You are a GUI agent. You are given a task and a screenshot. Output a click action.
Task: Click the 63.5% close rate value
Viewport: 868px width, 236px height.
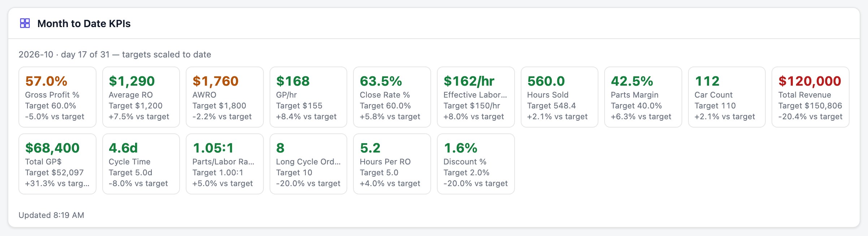click(381, 81)
